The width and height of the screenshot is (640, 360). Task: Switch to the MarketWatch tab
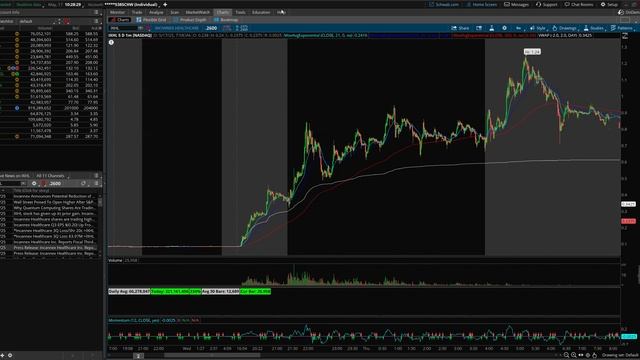pos(198,12)
